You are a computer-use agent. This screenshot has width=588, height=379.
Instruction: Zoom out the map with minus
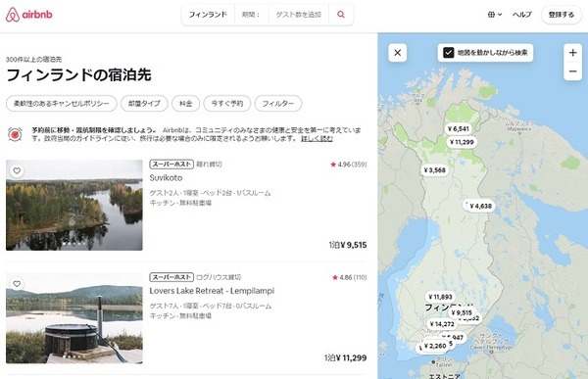tap(572, 71)
